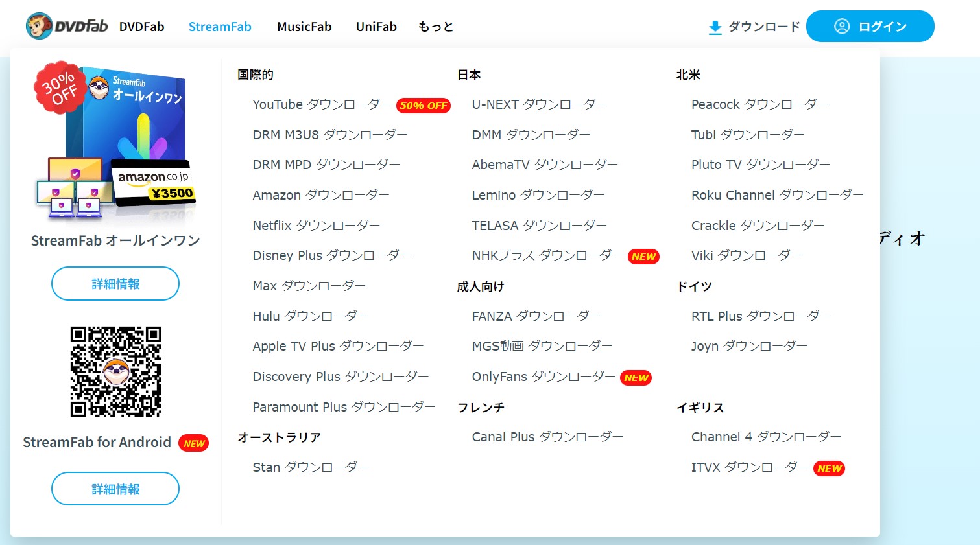Open the DVDFab menu

click(141, 27)
